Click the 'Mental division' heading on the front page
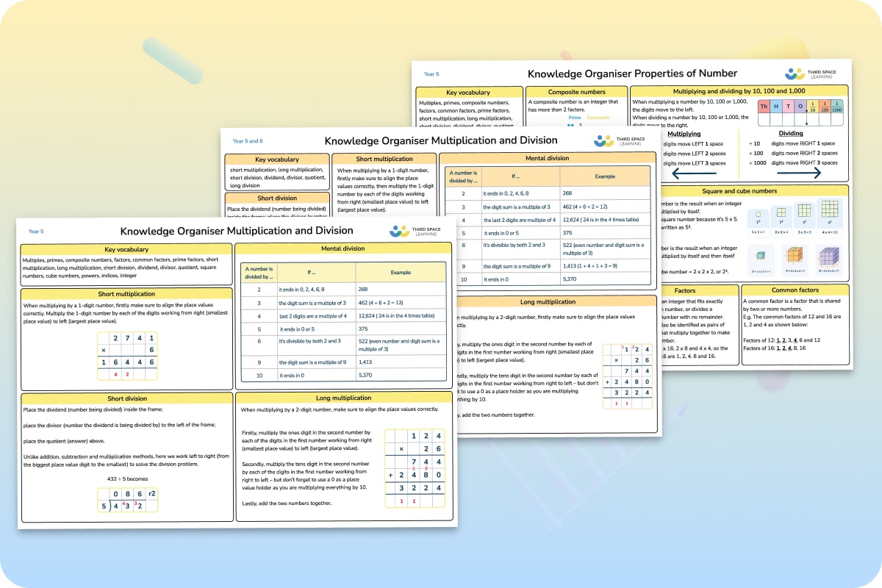 344,250
